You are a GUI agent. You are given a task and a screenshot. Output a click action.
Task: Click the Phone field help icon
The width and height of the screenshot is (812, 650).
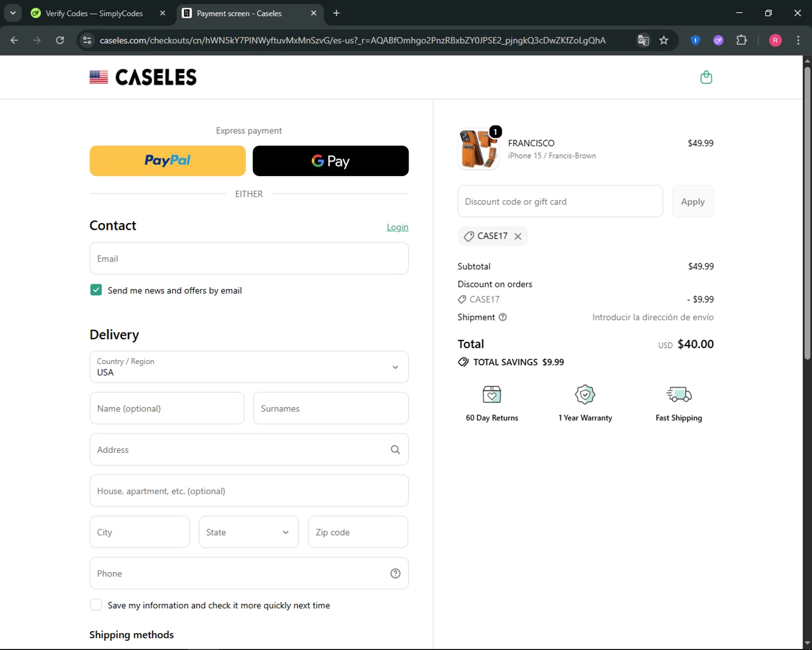395,574
